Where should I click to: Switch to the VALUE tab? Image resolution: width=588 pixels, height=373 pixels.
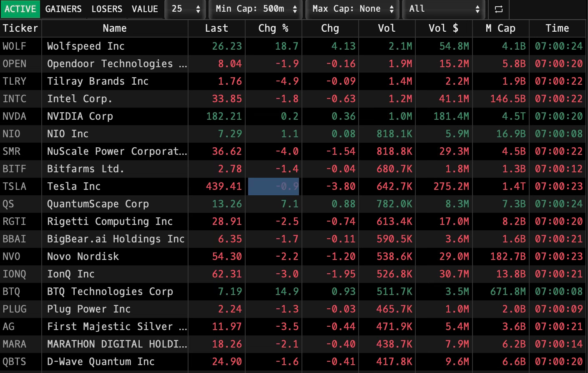145,9
